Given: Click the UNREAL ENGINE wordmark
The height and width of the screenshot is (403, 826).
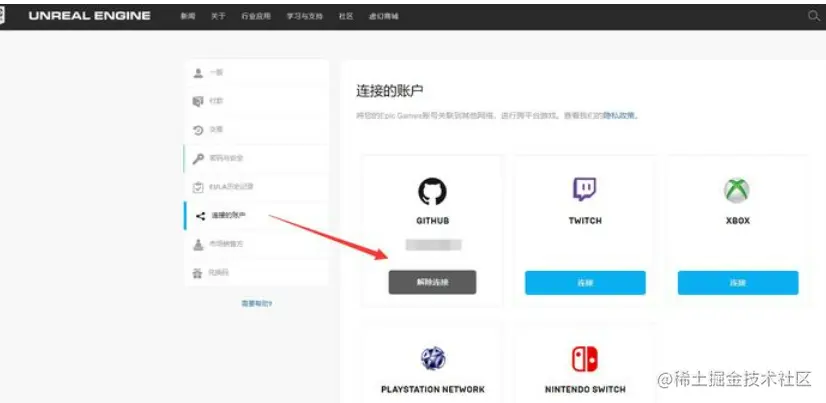Looking at the screenshot, I should tap(90, 16).
